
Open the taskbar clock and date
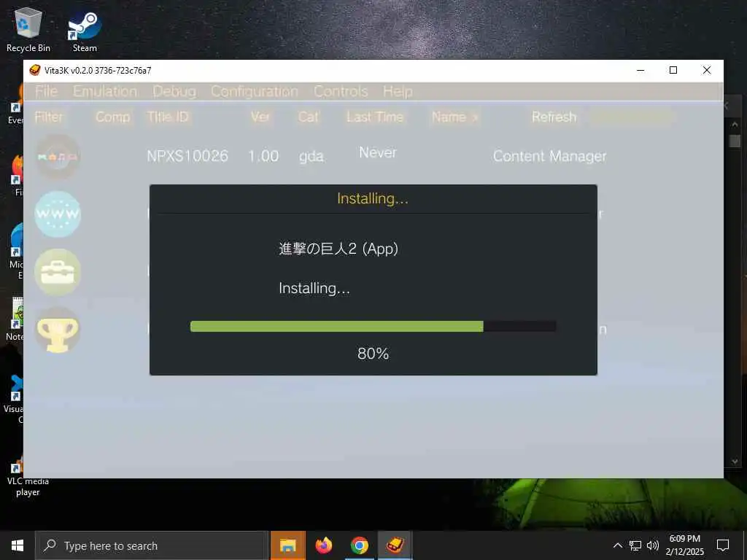tap(684, 545)
